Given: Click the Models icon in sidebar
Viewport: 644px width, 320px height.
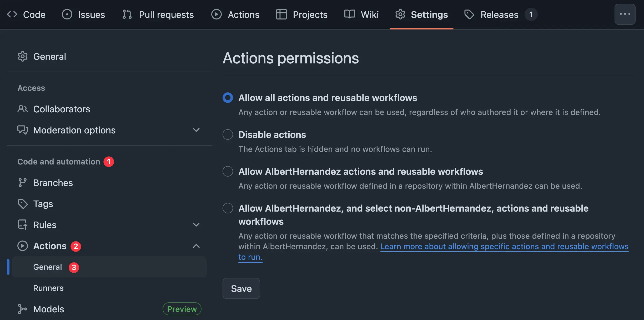Looking at the screenshot, I should pos(23,309).
